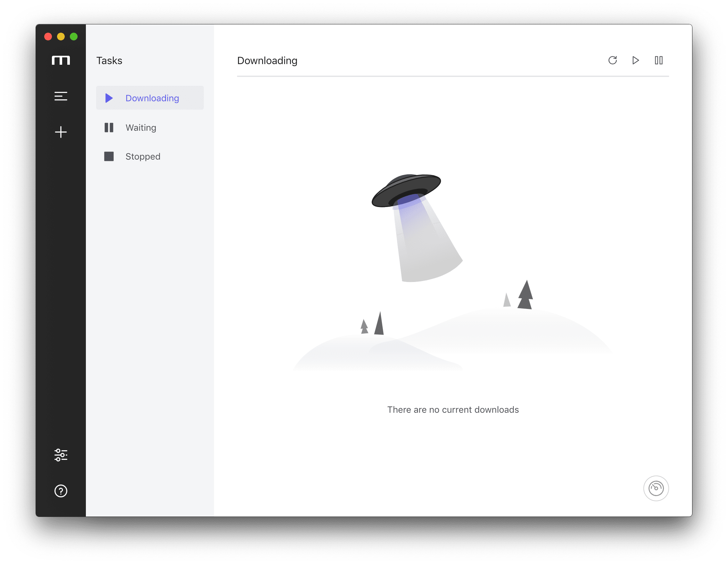Click the 'no current downloads' message
Viewport: 728px width, 564px height.
(x=453, y=410)
